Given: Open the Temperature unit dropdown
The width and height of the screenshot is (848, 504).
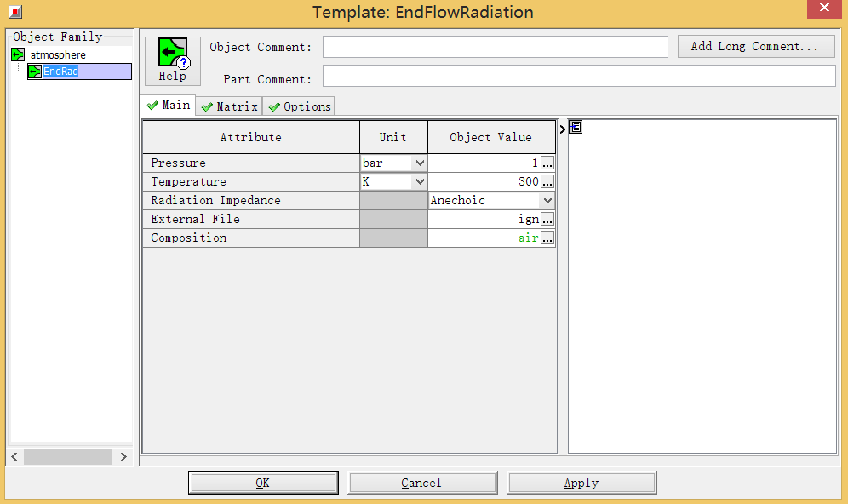Looking at the screenshot, I should tap(419, 181).
